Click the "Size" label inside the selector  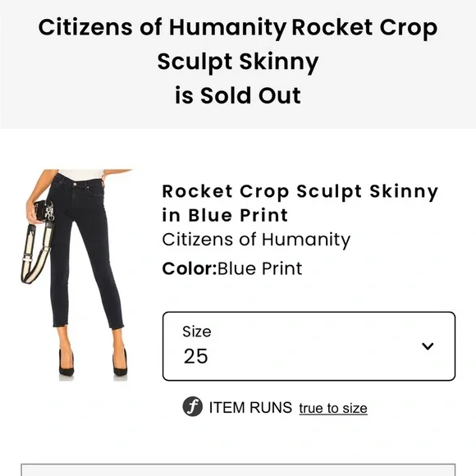coord(197,332)
